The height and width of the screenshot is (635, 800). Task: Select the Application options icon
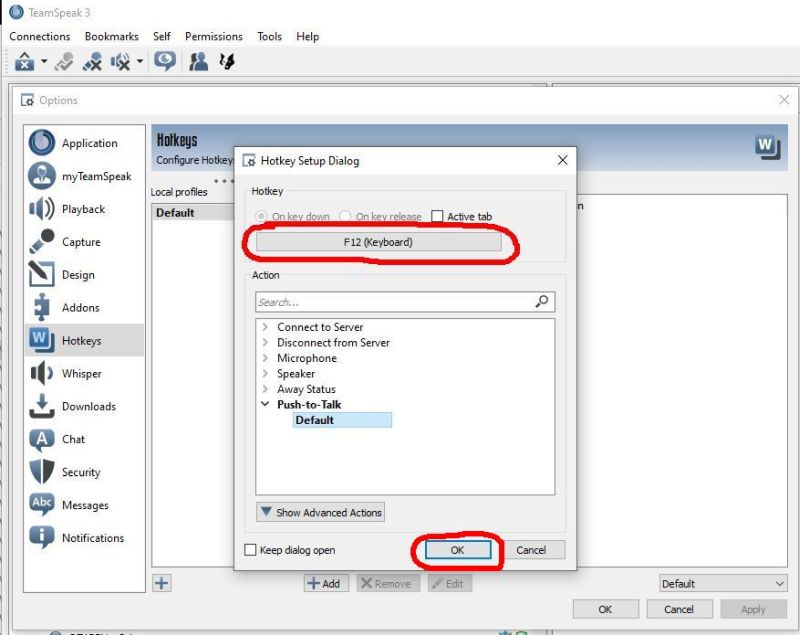tap(42, 142)
